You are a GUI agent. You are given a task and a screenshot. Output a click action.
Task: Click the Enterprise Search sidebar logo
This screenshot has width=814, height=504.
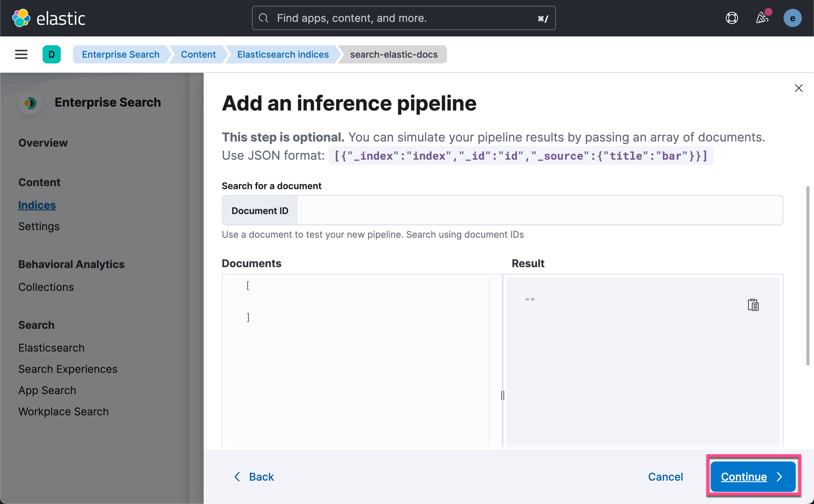click(30, 103)
